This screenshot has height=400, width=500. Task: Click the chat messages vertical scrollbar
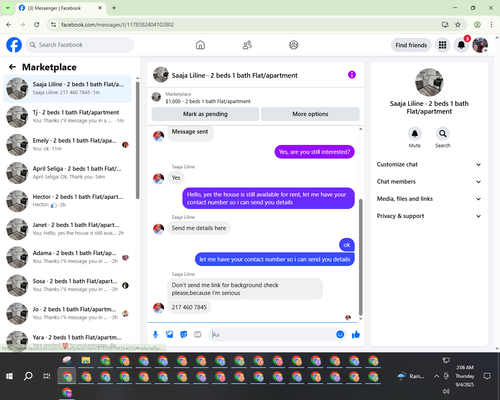(360, 257)
